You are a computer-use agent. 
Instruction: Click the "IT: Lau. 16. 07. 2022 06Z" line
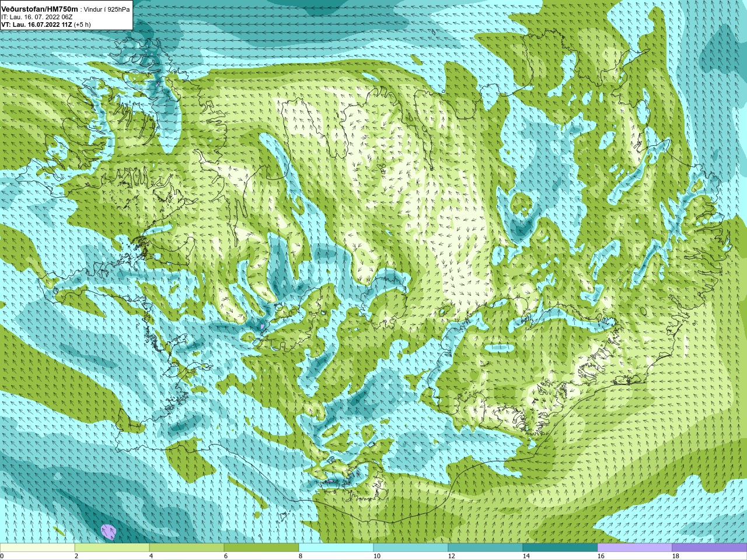pos(37,17)
